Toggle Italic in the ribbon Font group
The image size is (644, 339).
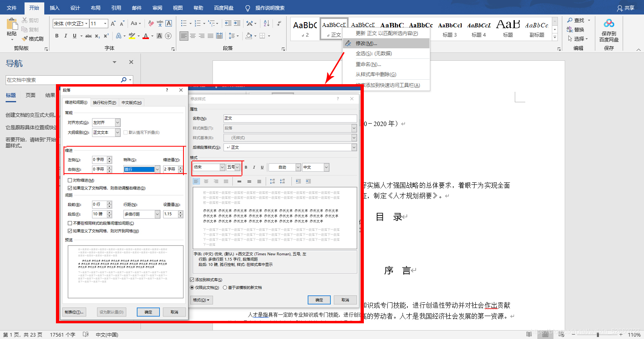coord(66,36)
